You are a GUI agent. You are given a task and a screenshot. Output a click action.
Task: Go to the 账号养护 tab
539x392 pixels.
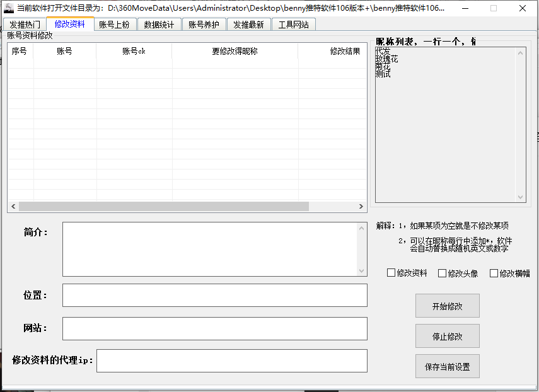[x=204, y=25]
